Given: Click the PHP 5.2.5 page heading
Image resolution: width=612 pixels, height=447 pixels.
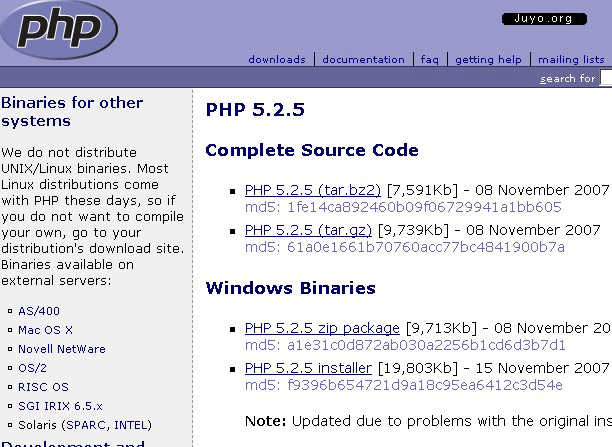Looking at the screenshot, I should point(255,109).
